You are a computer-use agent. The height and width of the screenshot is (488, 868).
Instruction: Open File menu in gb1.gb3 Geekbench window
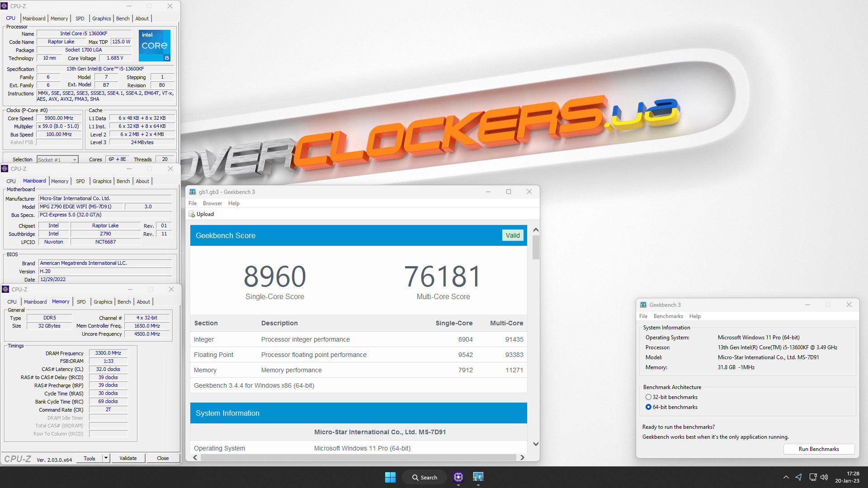click(x=193, y=203)
